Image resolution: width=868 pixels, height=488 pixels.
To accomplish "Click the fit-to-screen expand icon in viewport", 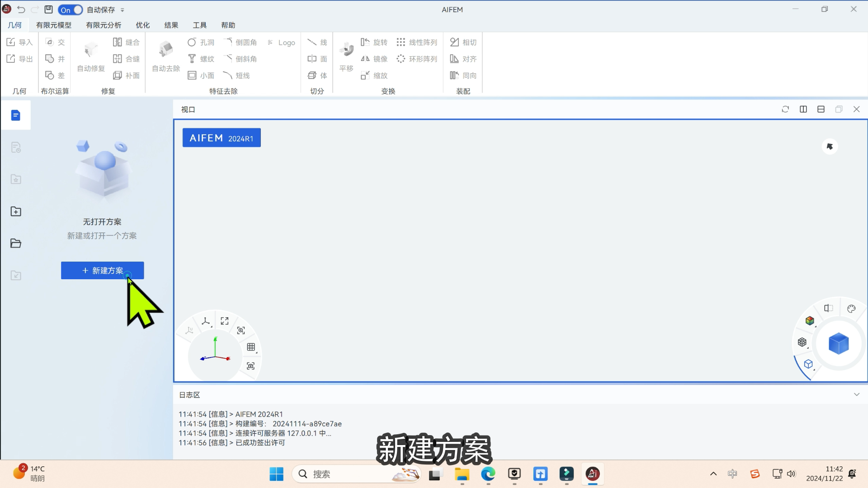I will pyautogui.click(x=225, y=321).
